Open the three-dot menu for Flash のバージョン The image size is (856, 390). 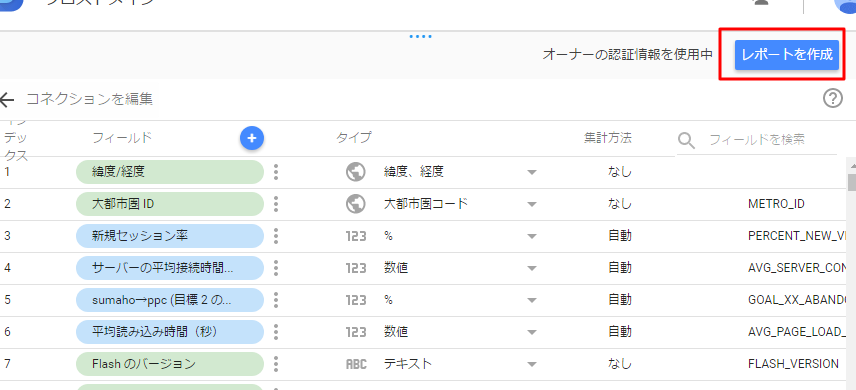276,364
